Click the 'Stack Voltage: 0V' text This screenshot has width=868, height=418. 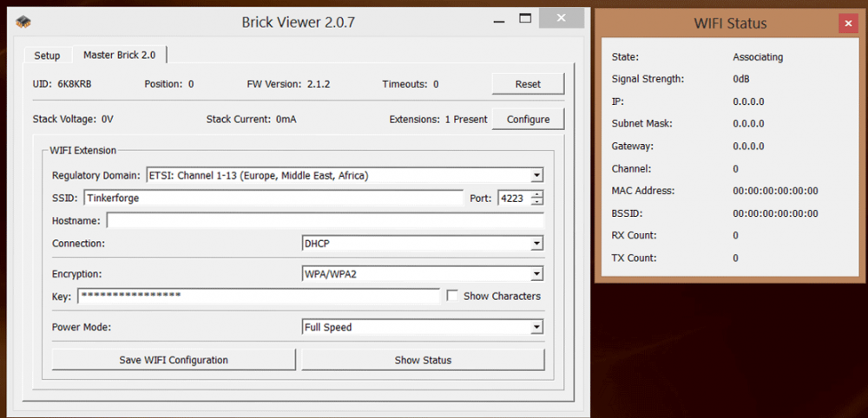(x=73, y=119)
